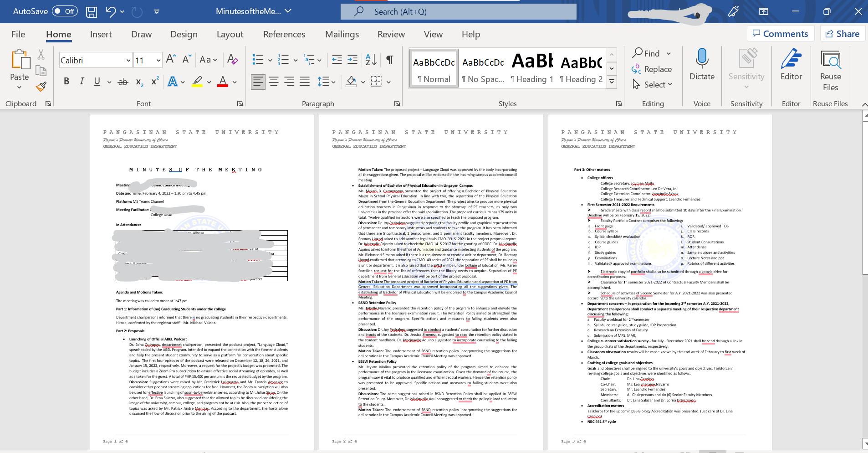Viewport: 868px width, 453px height.
Task: Expand the font size dropdown
Action: coord(158,60)
